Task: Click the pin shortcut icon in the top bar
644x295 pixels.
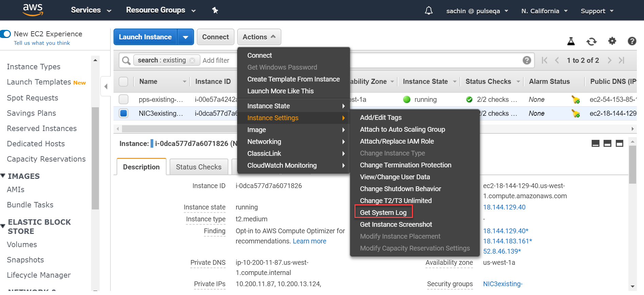Action: [215, 10]
